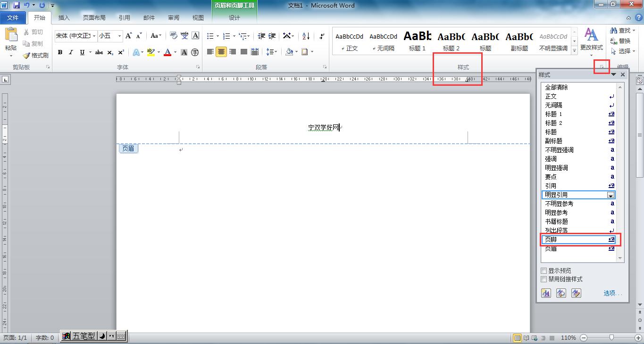644x344 pixels.
Task: Switch to the 插入 ribbon tab
Action: tap(64, 18)
